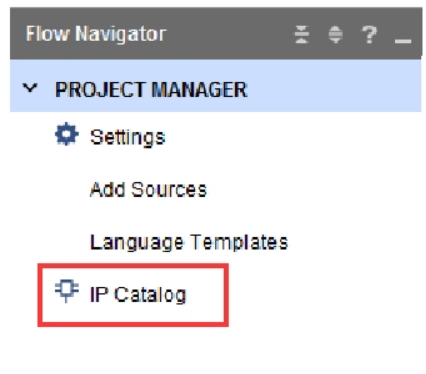Collapse the PROJECT MANAGER chevron
Screen dimensions: 426x374
click(x=30, y=88)
